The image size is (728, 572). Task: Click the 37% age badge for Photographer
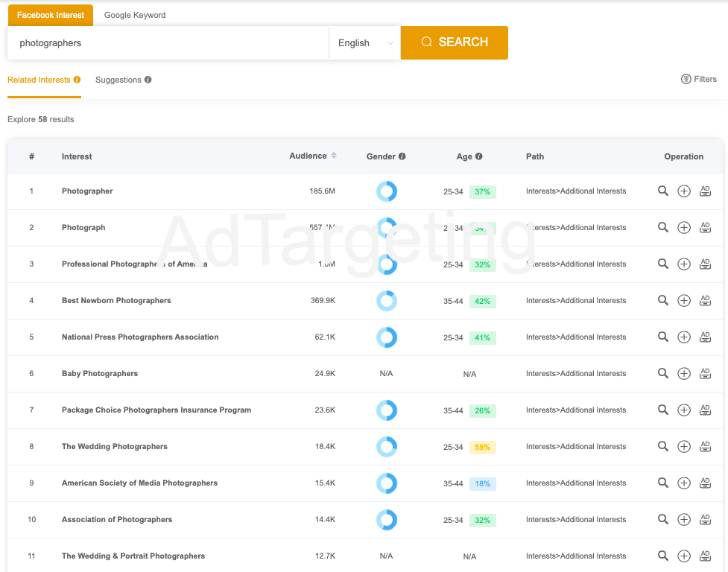tap(482, 191)
